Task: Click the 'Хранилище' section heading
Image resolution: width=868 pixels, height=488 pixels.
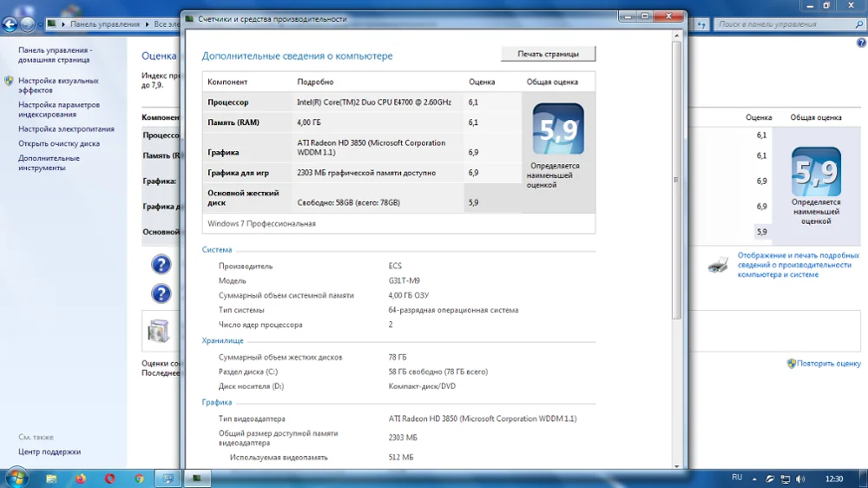Action: [222, 340]
